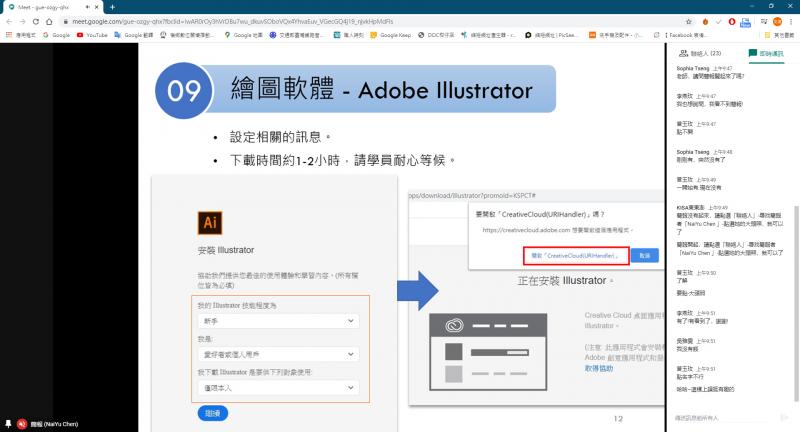
Task: Close the Meet browser tab
Action: tap(96, 7)
